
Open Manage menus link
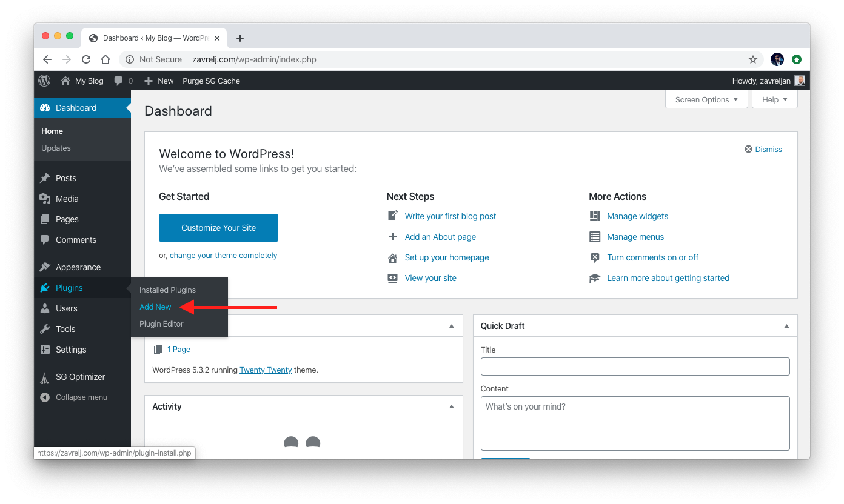click(635, 237)
